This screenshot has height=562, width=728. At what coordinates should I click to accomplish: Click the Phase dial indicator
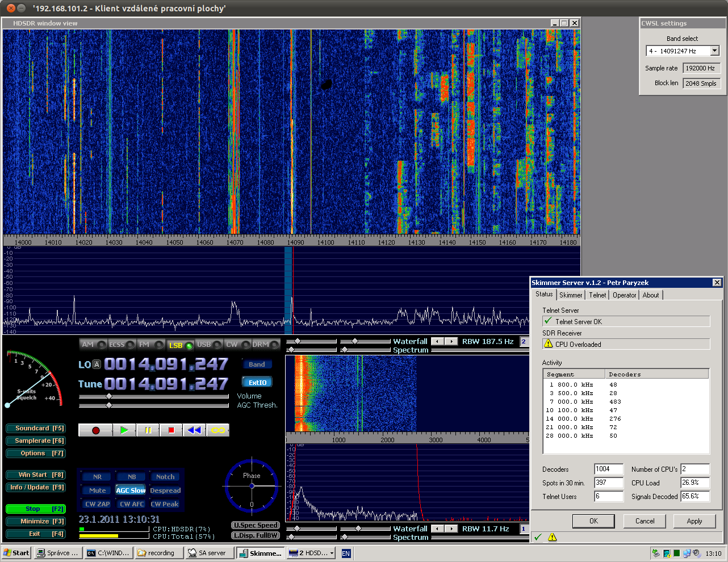click(x=252, y=486)
